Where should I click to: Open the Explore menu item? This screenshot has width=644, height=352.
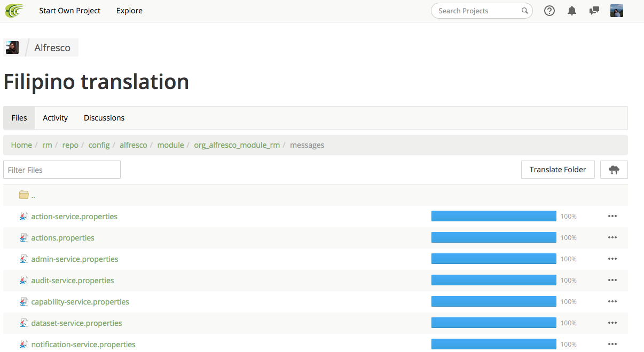pos(129,11)
